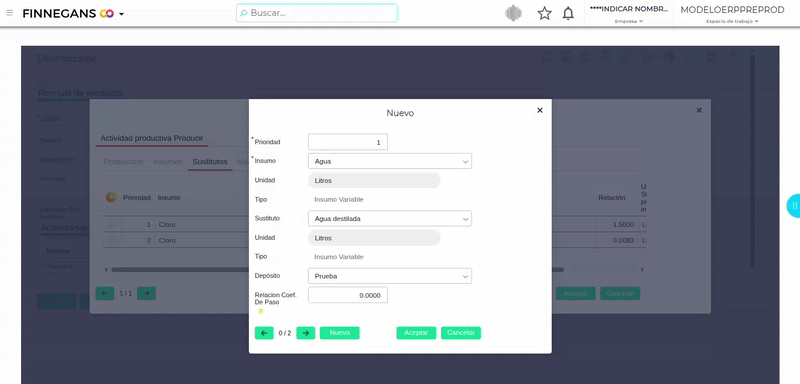
Task: Go to next record in the Nuevo dialog
Action: click(x=306, y=333)
